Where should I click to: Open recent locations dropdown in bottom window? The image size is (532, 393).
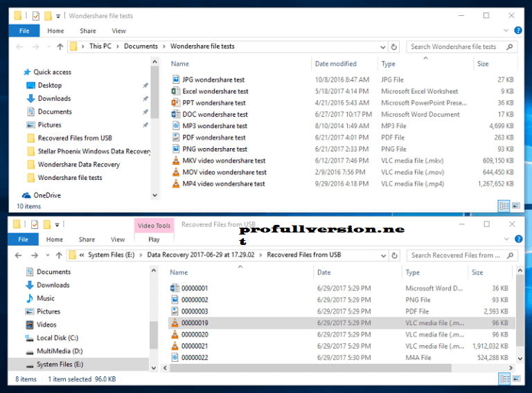tap(48, 255)
